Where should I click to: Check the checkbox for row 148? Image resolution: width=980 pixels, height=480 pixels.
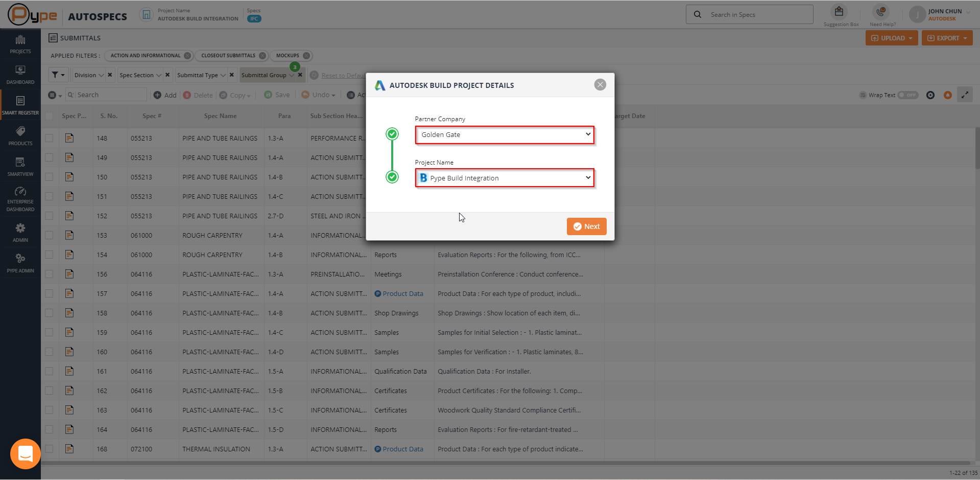point(49,138)
